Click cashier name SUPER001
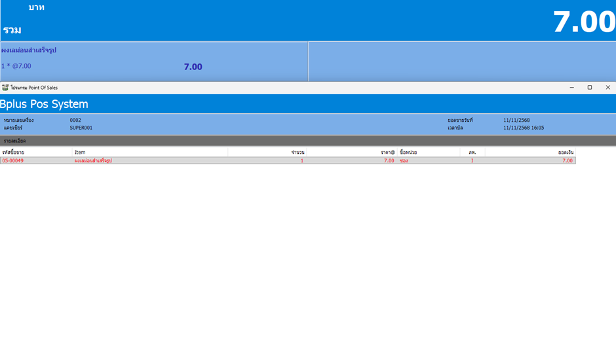616x364 pixels. 81,128
